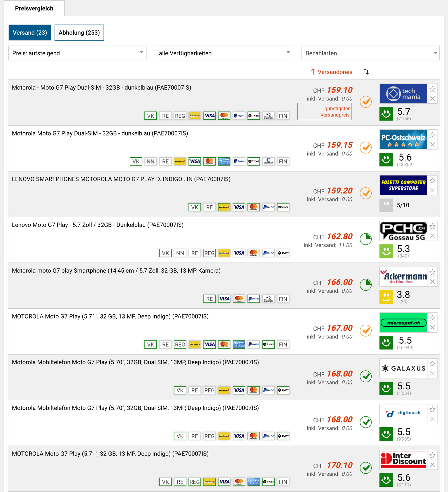Remove the tech mania offer with X
448x492 pixels.
433,99
